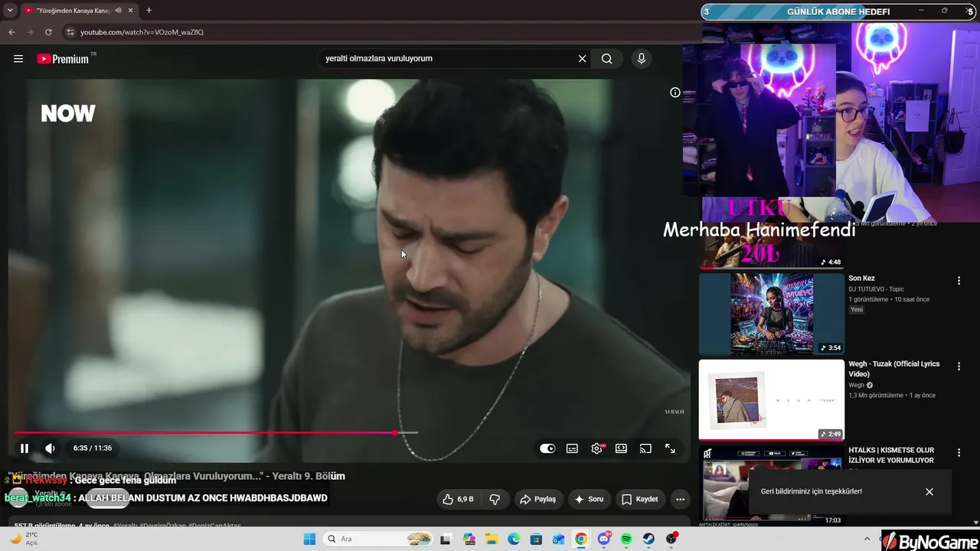This screenshot has height=551, width=980.
Task: Close the YouTube browser tab
Action: pyautogui.click(x=130, y=11)
